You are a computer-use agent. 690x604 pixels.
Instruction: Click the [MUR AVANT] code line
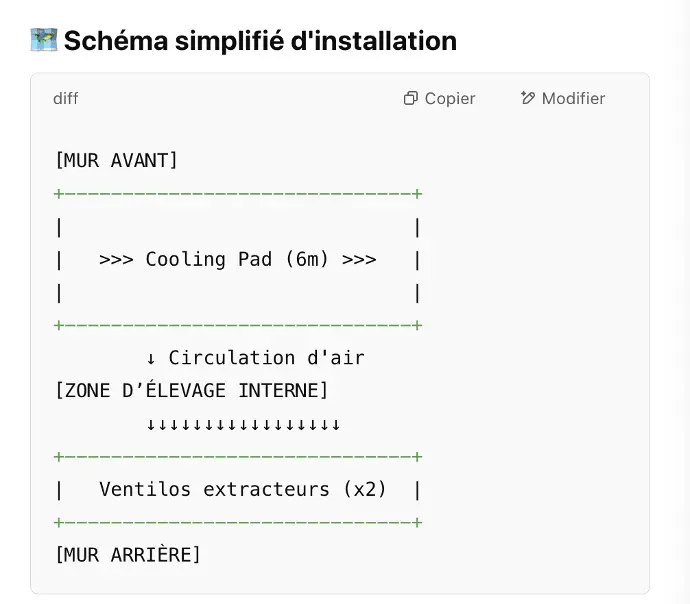[x=116, y=161]
